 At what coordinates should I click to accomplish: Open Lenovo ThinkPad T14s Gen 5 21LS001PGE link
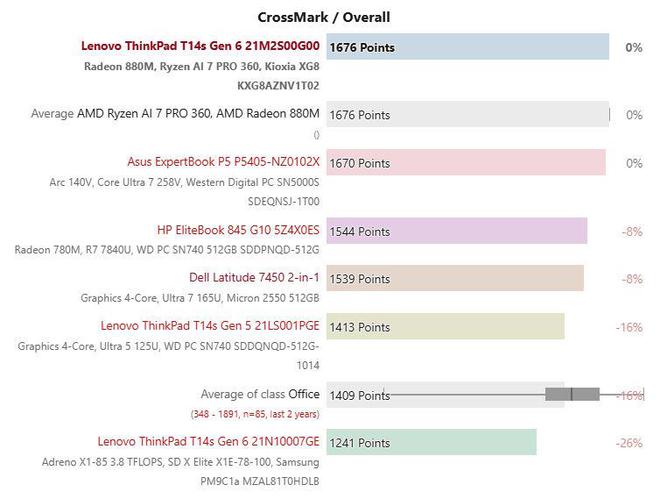(210, 326)
